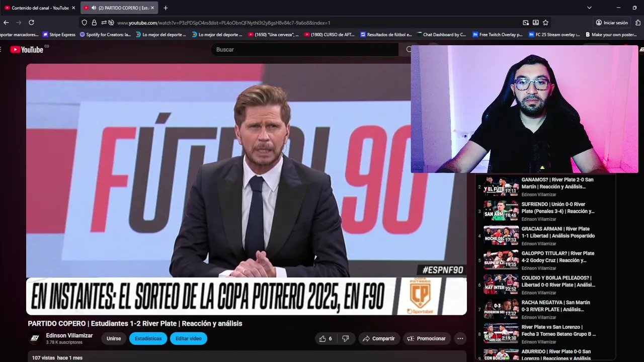Click the 'Editar video' button
Screen dimensions: 644x362
tap(189, 338)
